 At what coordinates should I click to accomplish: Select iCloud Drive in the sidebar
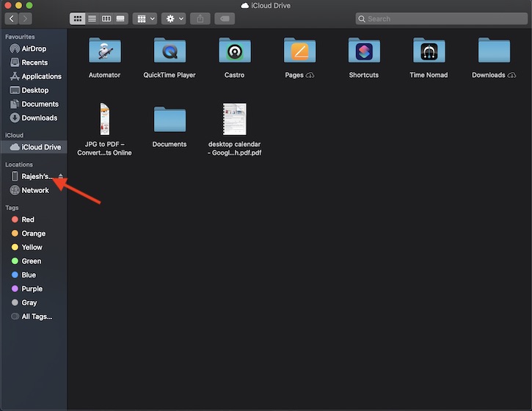coord(34,147)
